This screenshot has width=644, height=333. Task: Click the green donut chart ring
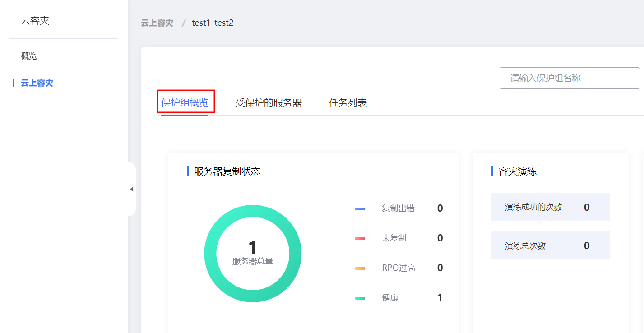[x=253, y=211]
